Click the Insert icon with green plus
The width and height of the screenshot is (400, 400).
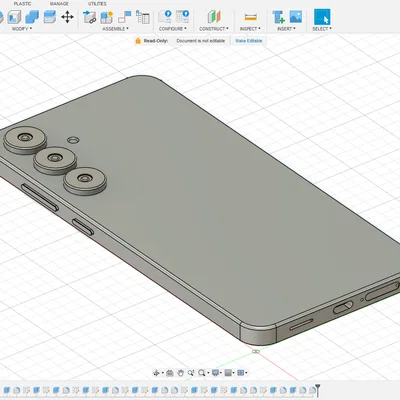point(278,17)
